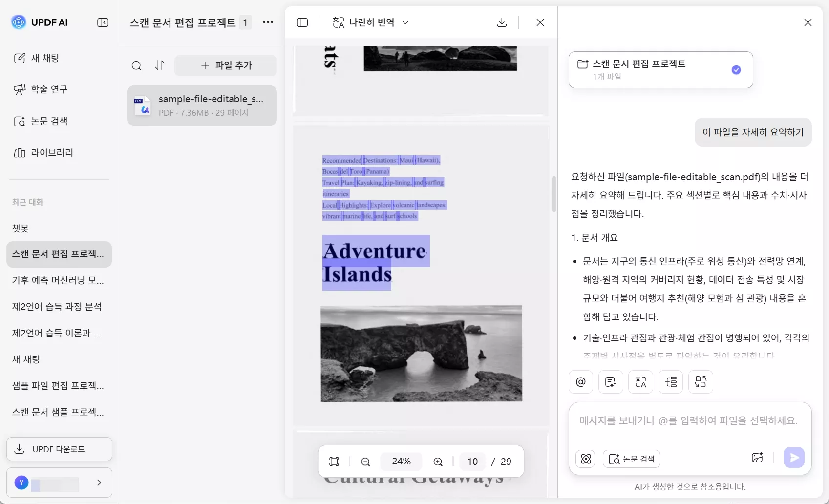Viewport: 829px width, 504px height.
Task: Click the image upload icon in the input
Action: [758, 457]
